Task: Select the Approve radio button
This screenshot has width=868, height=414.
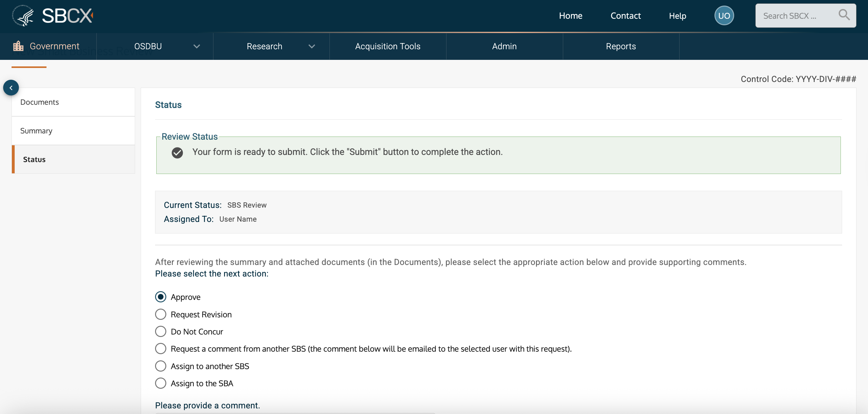Action: pos(161,297)
